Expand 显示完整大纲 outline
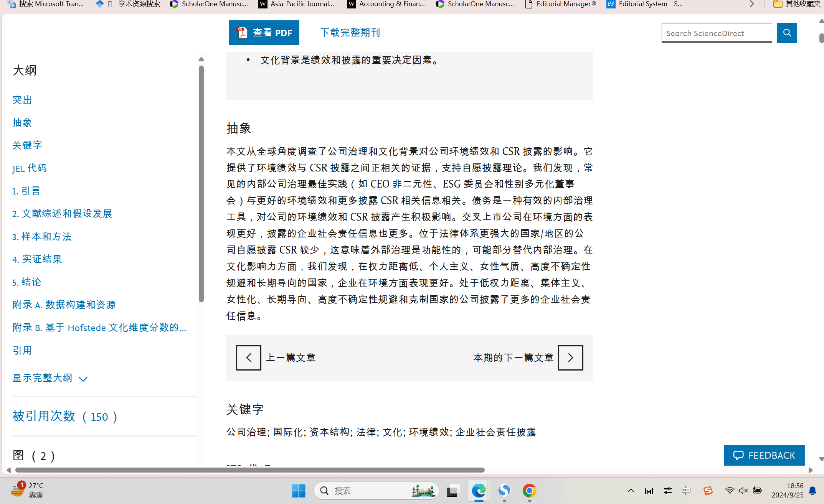Screen dimensions: 824x504 click(x=50, y=378)
